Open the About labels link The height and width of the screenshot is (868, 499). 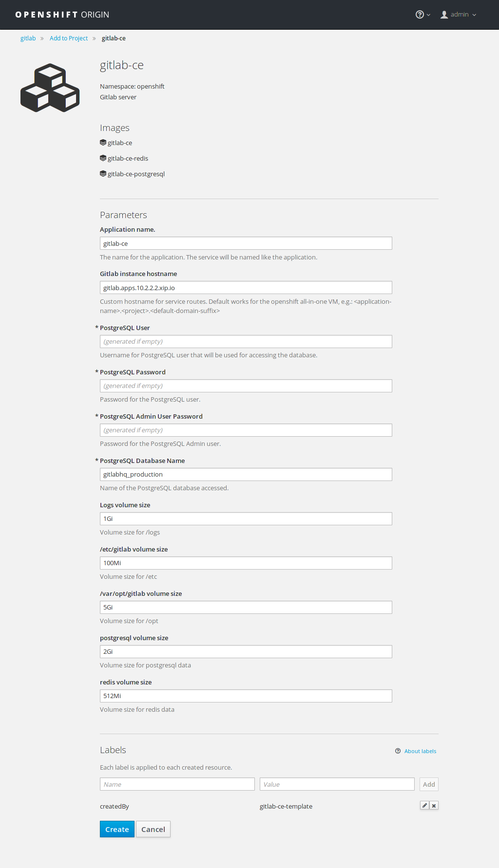click(x=420, y=751)
